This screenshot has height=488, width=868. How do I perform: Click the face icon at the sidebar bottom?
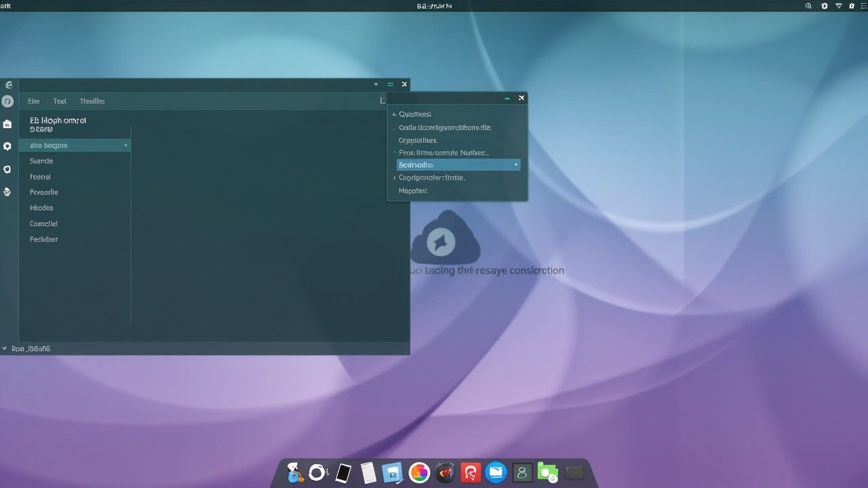pos(7,192)
